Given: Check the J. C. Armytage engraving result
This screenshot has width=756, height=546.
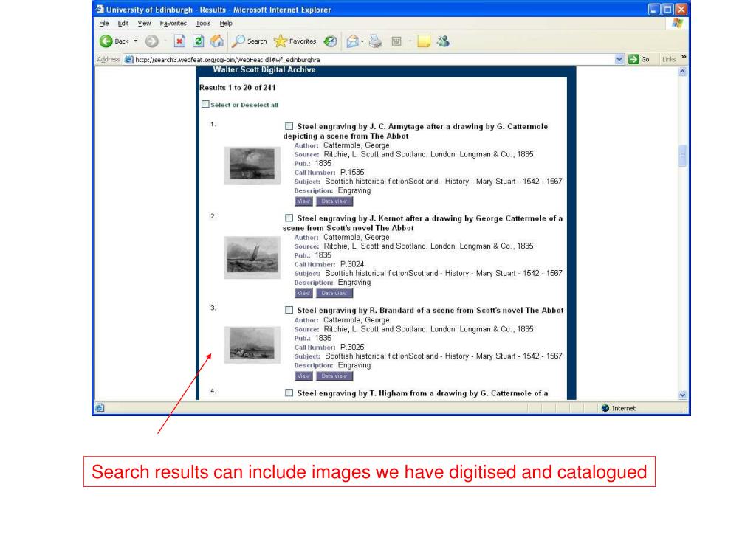Looking at the screenshot, I should coord(289,126).
